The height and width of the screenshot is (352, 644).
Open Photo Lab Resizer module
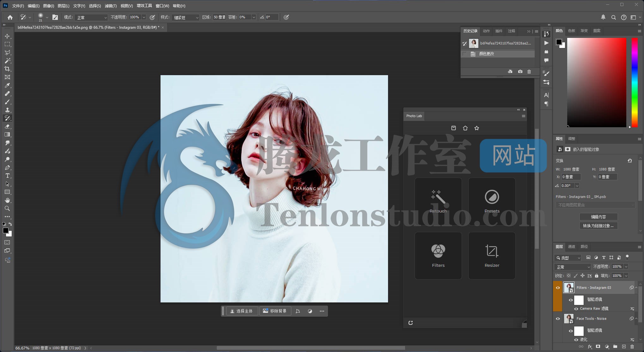pos(492,256)
